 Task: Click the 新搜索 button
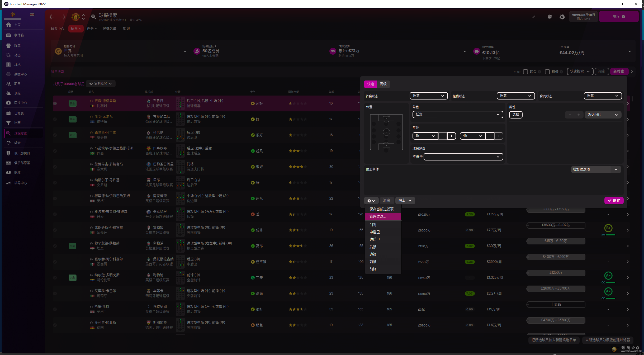[619, 72]
